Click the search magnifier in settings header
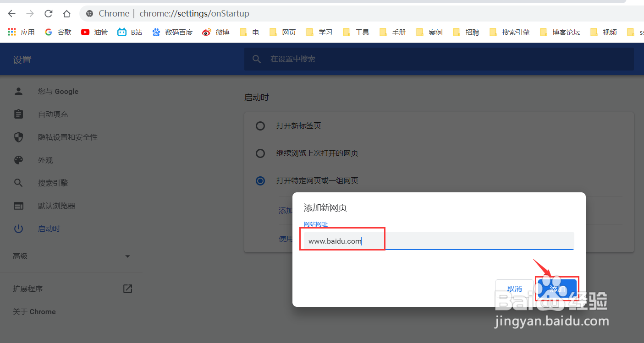 (x=257, y=59)
